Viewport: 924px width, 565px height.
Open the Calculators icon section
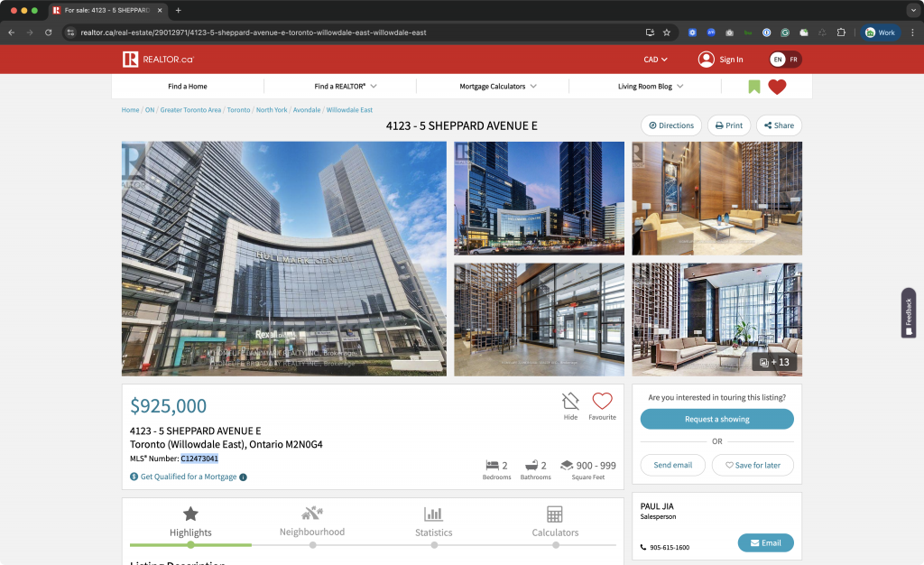click(x=555, y=514)
